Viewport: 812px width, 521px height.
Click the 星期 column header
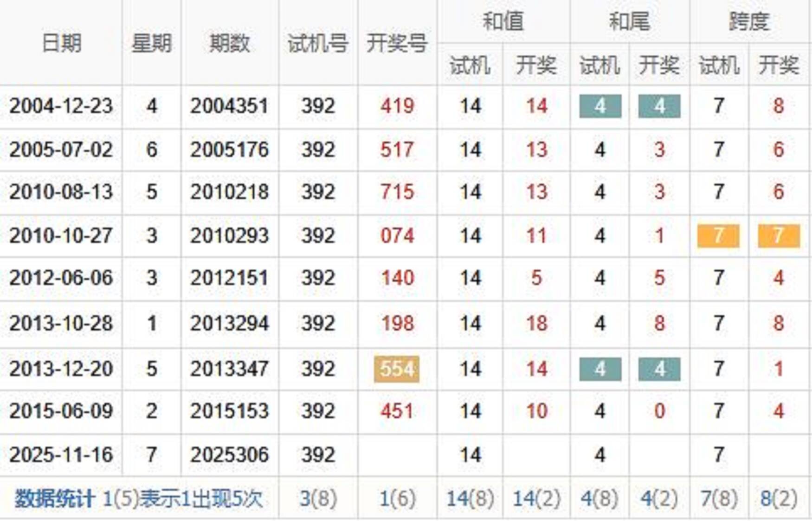point(151,43)
